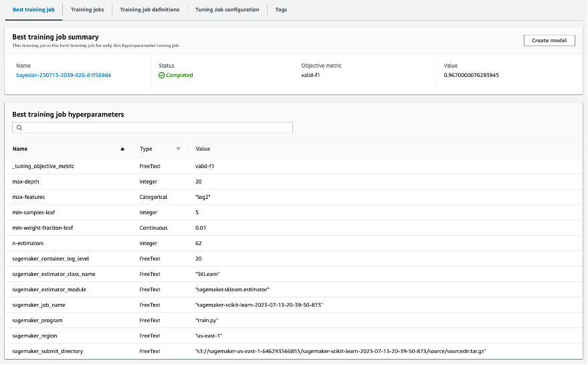The height and width of the screenshot is (365, 588).
Task: Click the "train.py" program value
Action: point(207,320)
